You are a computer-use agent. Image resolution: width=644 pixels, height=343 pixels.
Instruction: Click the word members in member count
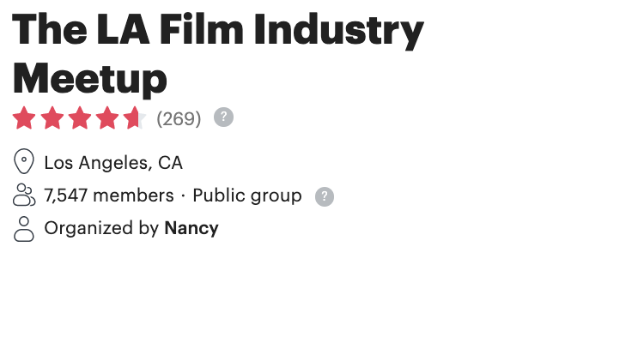click(x=133, y=196)
